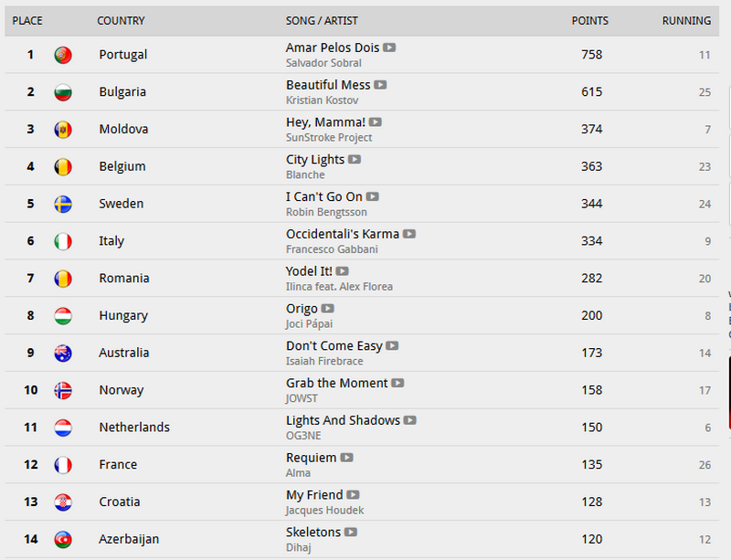Click Norway flag icon
Image resolution: width=731 pixels, height=560 pixels.
[x=63, y=390]
